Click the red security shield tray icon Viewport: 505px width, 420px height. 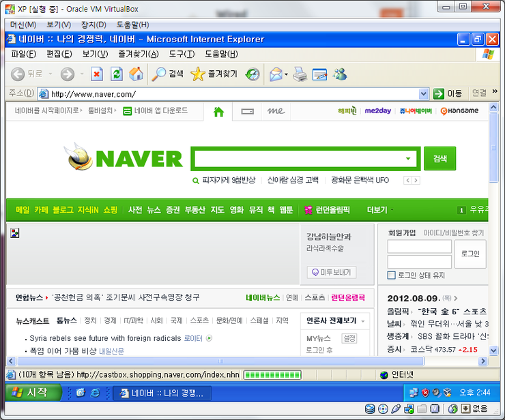[x=425, y=393]
